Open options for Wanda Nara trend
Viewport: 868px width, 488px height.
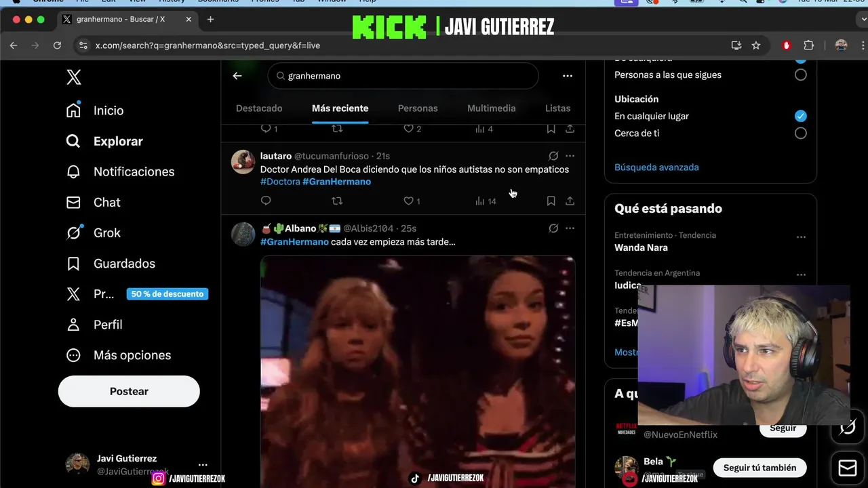801,237
